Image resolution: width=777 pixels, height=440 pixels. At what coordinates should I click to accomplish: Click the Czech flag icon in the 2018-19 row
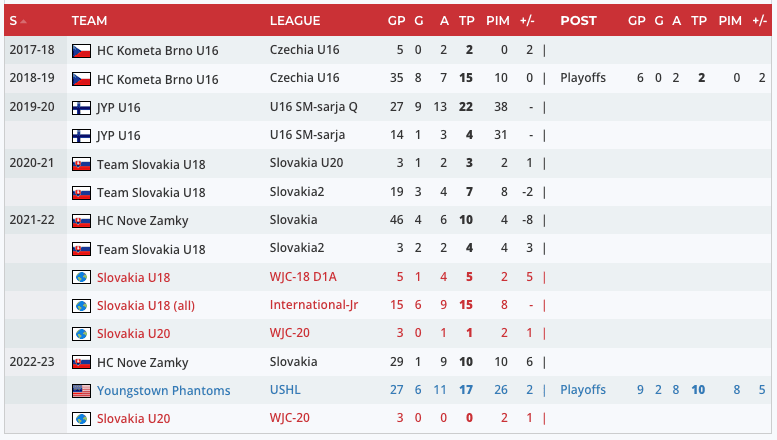(81, 79)
